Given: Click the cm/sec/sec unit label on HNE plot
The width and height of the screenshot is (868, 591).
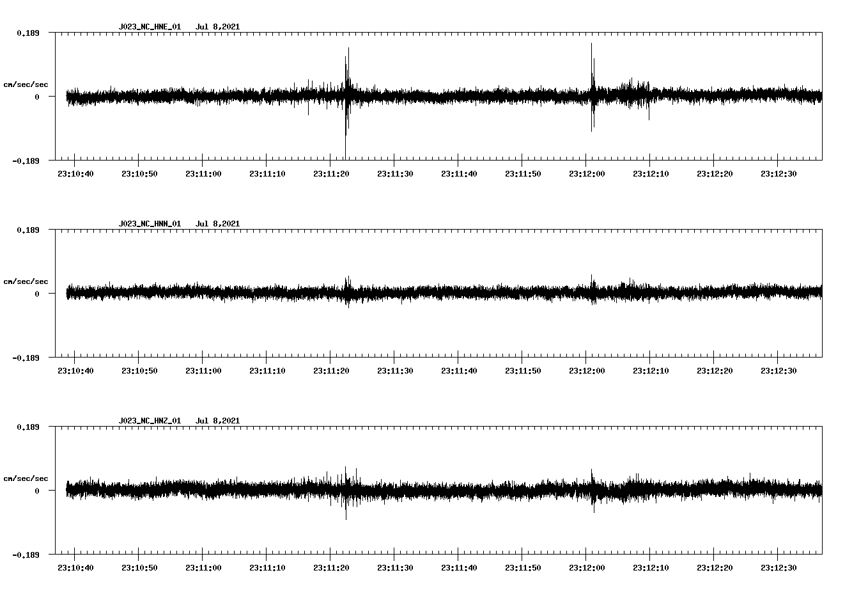Looking at the screenshot, I should pos(26,84).
